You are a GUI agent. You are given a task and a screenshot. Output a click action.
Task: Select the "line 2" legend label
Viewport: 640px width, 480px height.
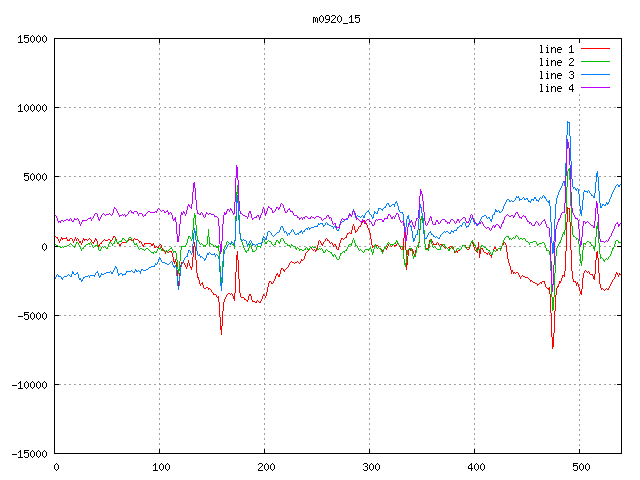pos(556,62)
